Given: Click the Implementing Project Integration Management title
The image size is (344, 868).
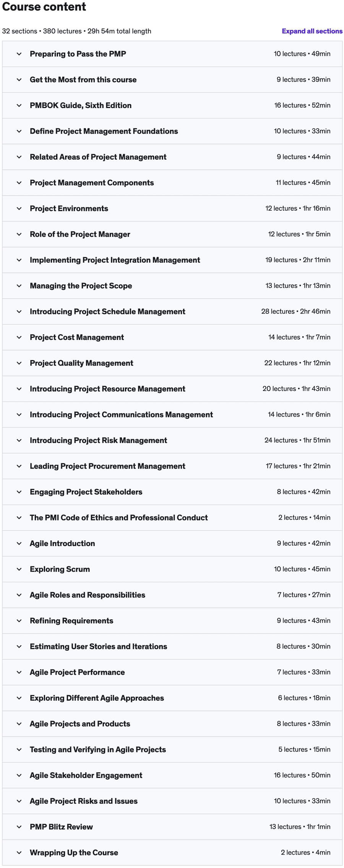Looking at the screenshot, I should [115, 260].
